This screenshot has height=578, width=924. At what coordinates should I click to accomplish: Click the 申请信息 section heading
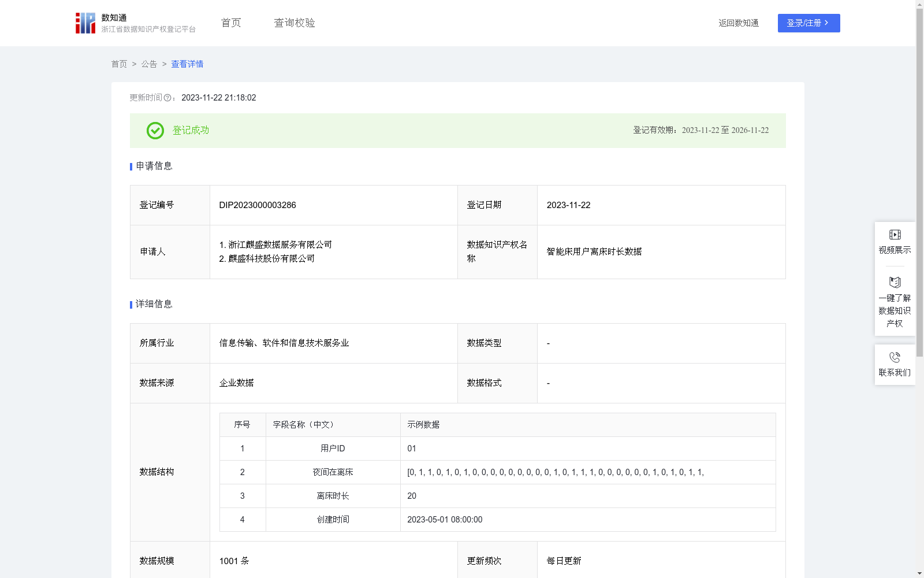tap(154, 166)
